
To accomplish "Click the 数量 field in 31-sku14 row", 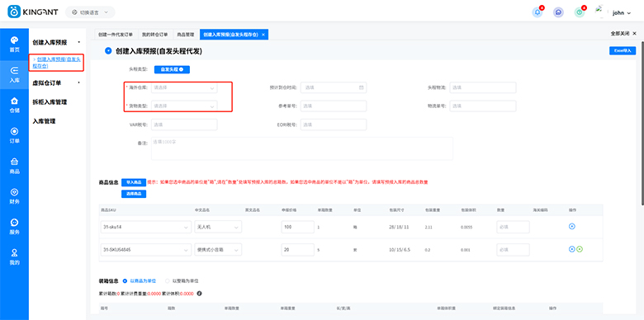I will [513, 227].
